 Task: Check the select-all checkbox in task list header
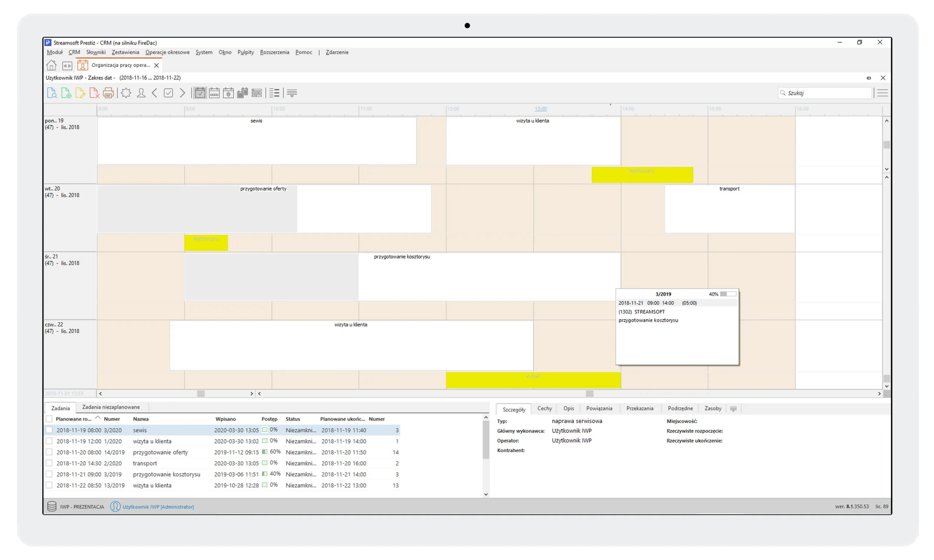(x=49, y=419)
